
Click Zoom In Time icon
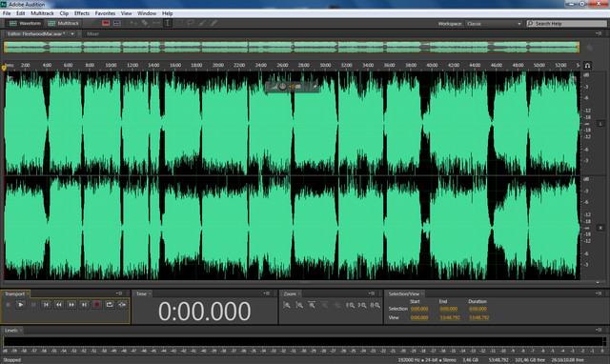click(x=312, y=305)
